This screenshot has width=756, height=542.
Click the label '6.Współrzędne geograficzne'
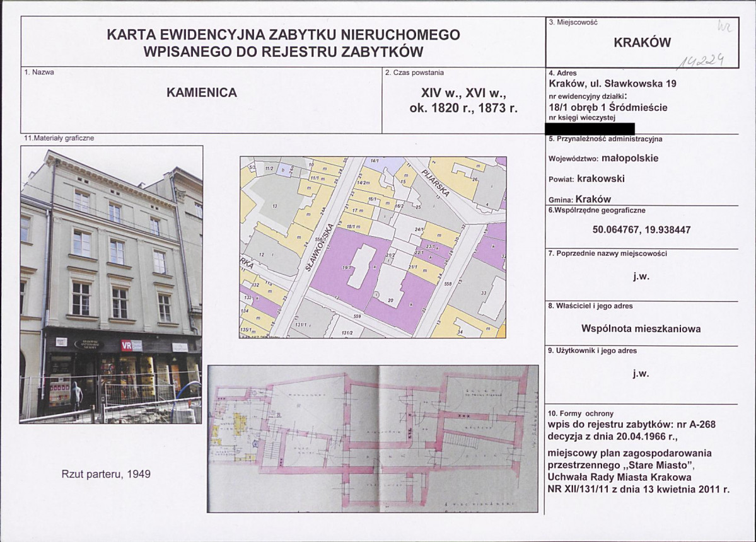(x=596, y=210)
